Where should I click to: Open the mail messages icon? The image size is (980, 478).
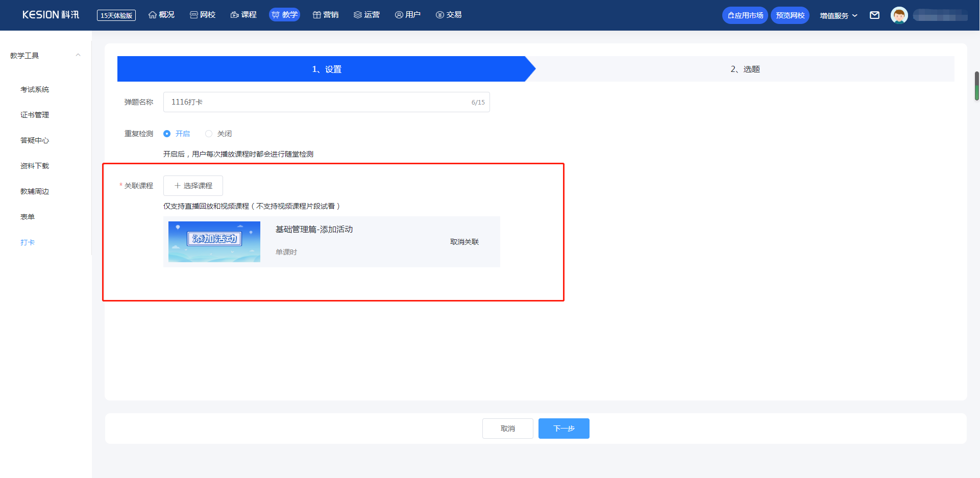[x=875, y=15]
